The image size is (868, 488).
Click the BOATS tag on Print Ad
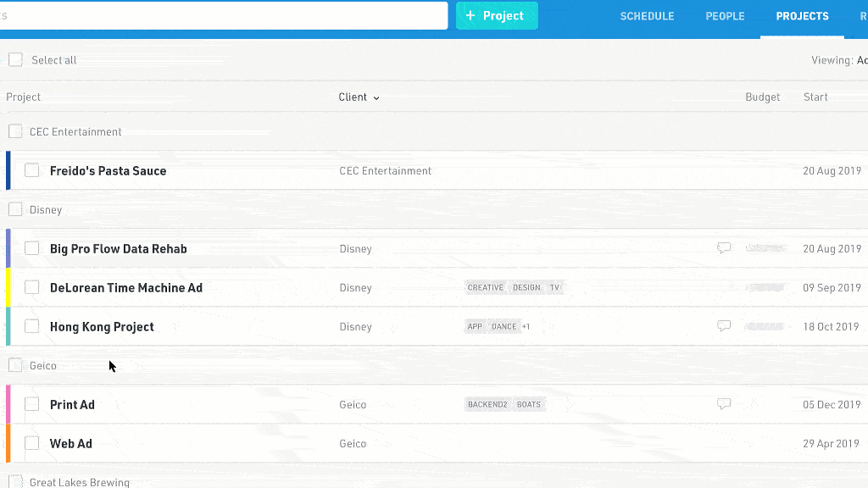click(528, 405)
